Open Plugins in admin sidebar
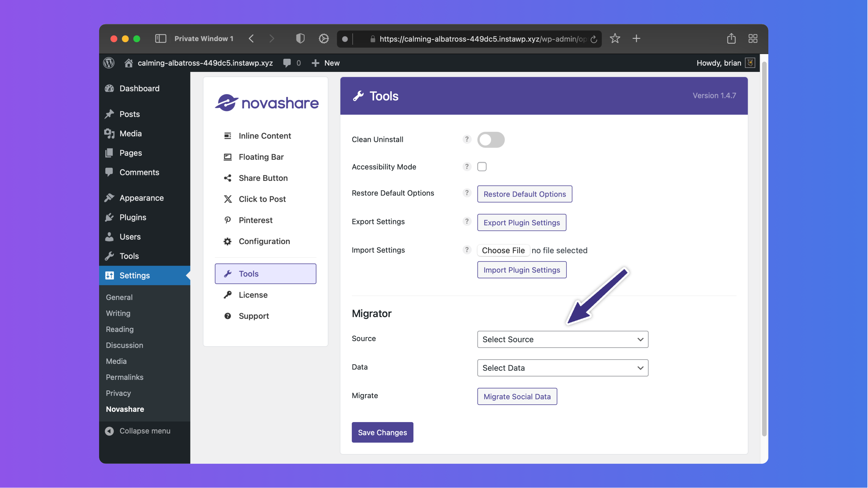This screenshot has width=868, height=488. pos(144,217)
